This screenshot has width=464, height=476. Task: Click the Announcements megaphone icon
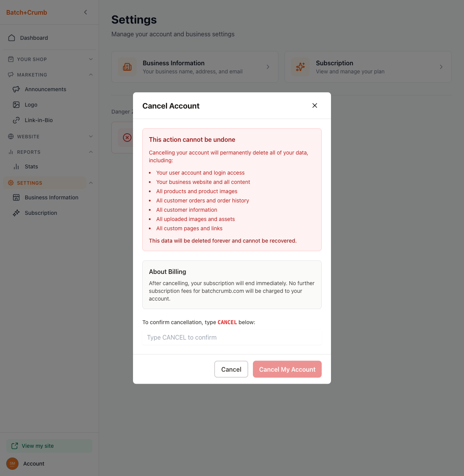pyautogui.click(x=16, y=89)
